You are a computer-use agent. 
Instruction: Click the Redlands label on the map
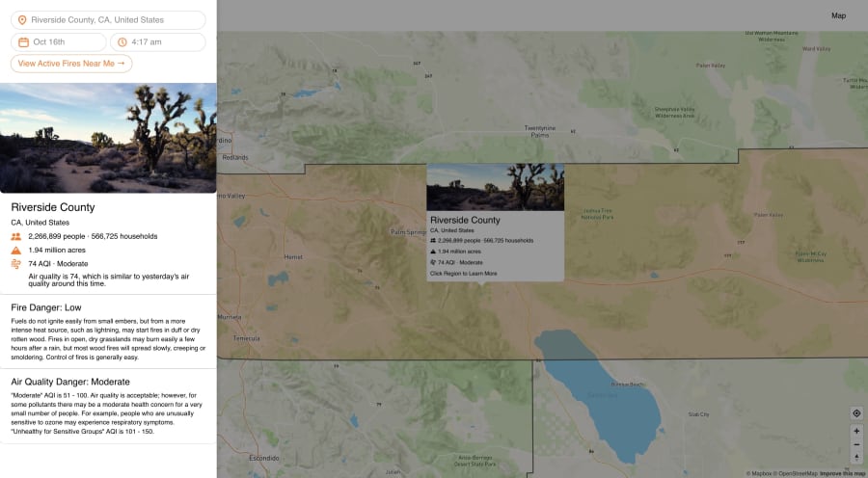click(235, 158)
